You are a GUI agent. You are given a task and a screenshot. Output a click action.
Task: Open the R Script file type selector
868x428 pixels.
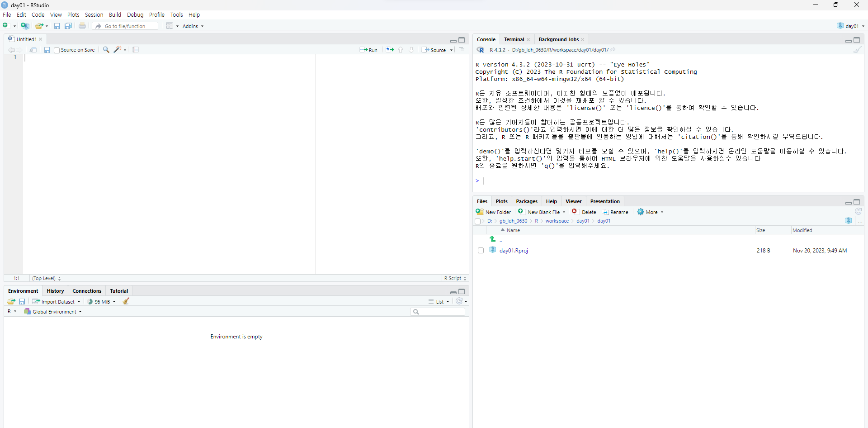[455, 278]
